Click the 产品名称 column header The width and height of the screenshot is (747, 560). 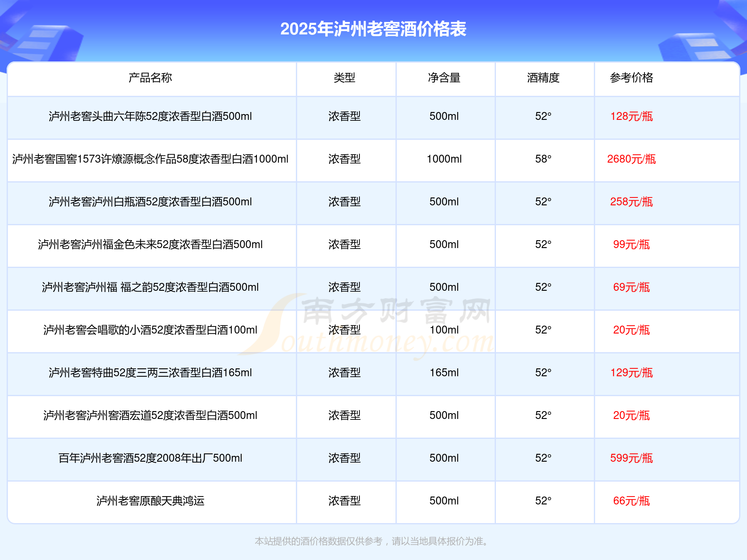(x=150, y=78)
